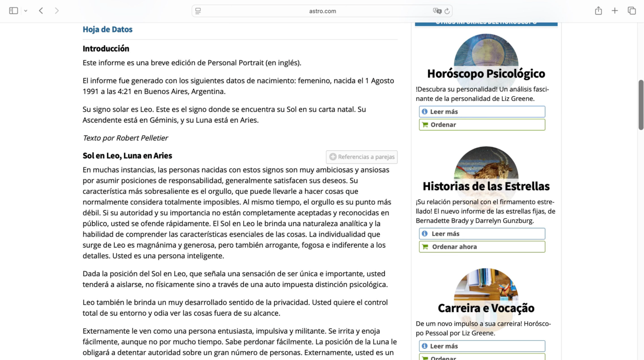Click 'Texto por Robert Pelletier' line
The image size is (644, 360).
coord(125,138)
